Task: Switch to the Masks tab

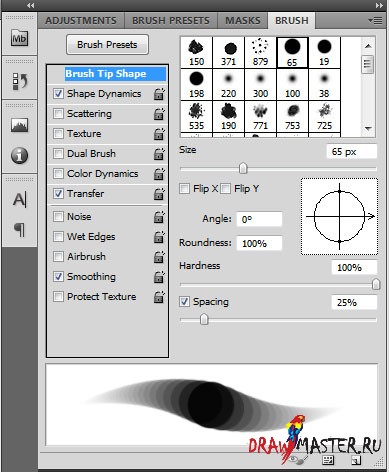Action: point(243,21)
